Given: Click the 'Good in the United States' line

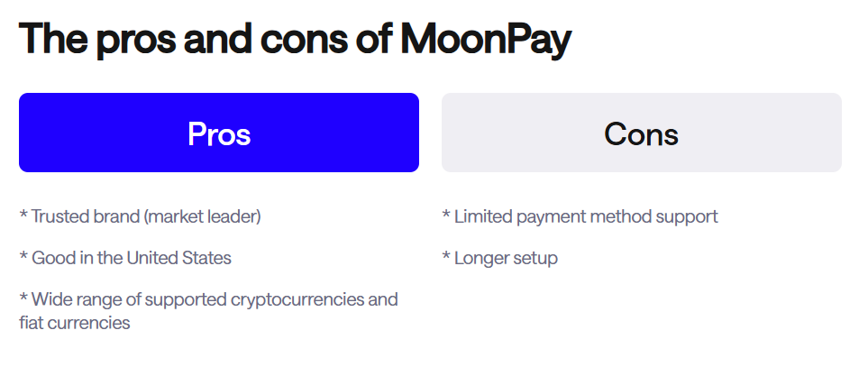Looking at the screenshot, I should coord(125,258).
